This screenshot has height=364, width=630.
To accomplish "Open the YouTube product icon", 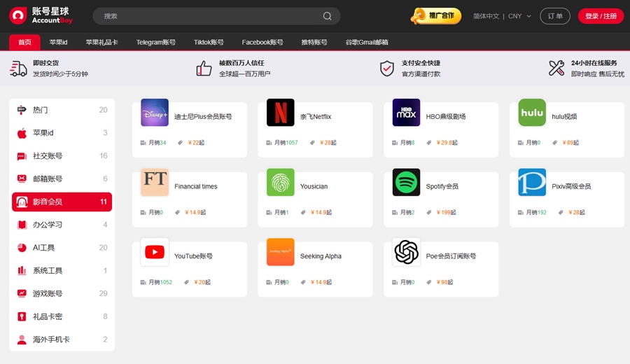I will tap(155, 252).
